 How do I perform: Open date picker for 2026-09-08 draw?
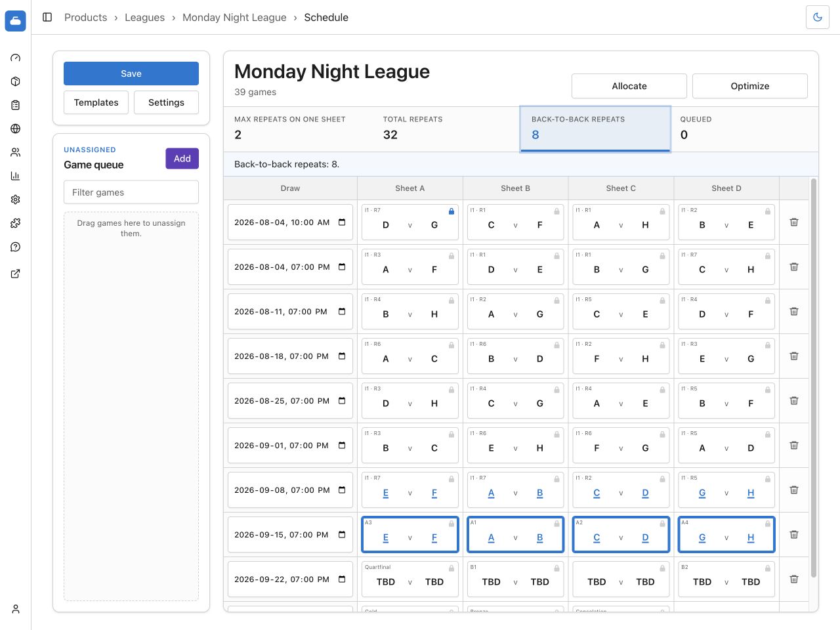tap(342, 490)
